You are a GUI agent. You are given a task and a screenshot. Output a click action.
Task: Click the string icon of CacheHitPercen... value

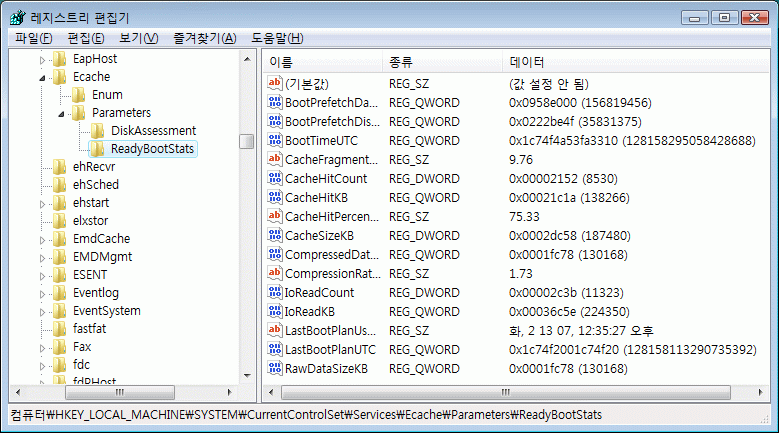(275, 216)
